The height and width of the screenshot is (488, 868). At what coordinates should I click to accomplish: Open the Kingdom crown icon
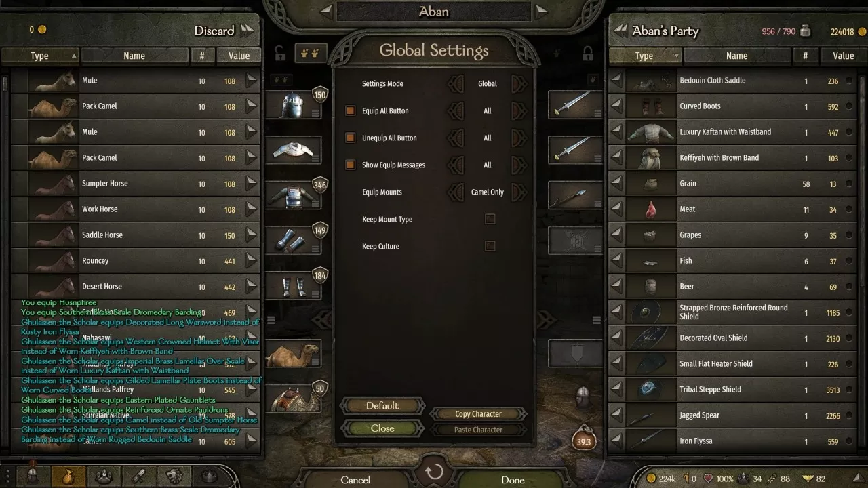209,476
